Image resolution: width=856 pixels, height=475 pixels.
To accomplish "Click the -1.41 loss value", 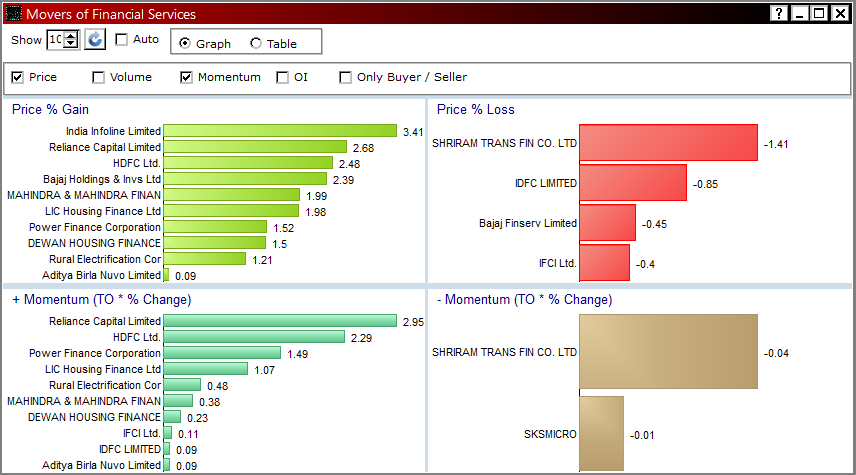I will click(776, 144).
